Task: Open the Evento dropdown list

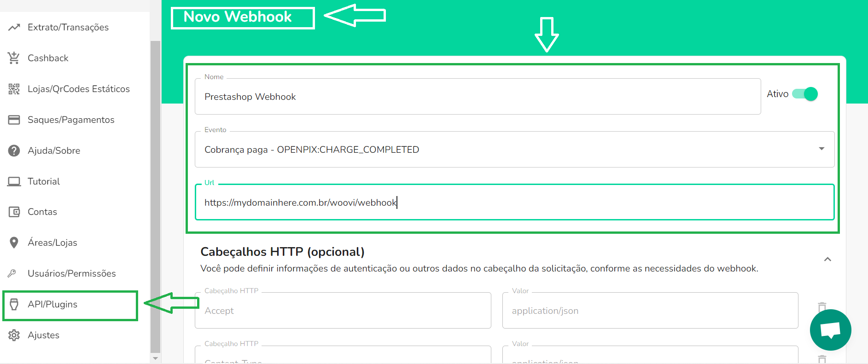Action: 821,149
